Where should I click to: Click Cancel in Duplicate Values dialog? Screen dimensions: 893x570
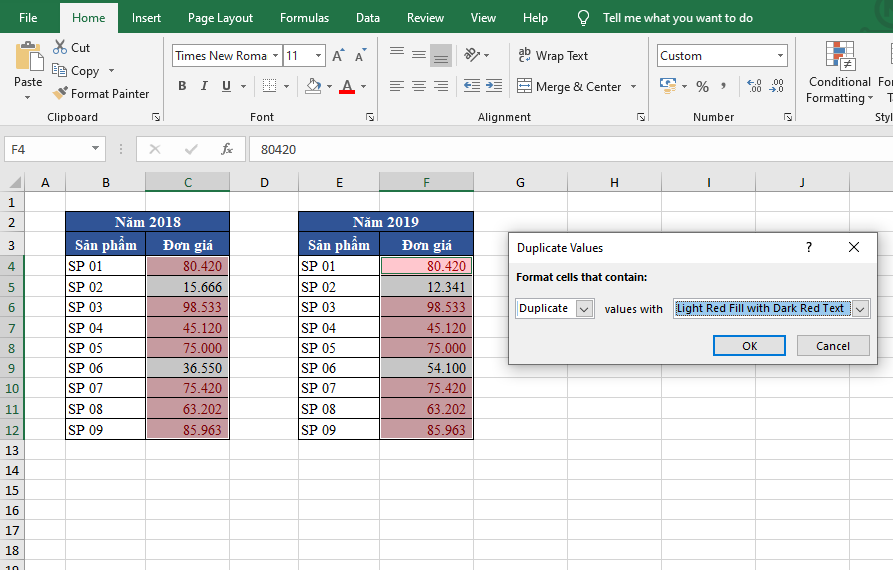pyautogui.click(x=832, y=346)
